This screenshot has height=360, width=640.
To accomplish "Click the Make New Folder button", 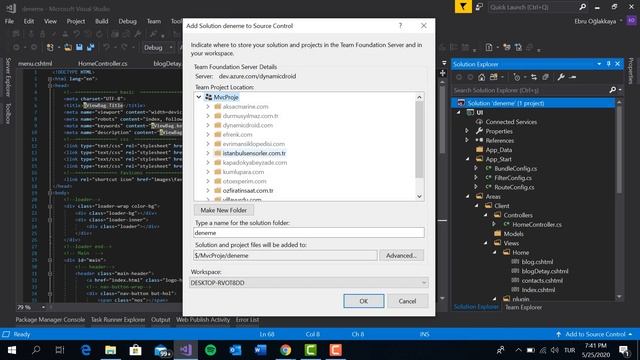I will 223,210.
